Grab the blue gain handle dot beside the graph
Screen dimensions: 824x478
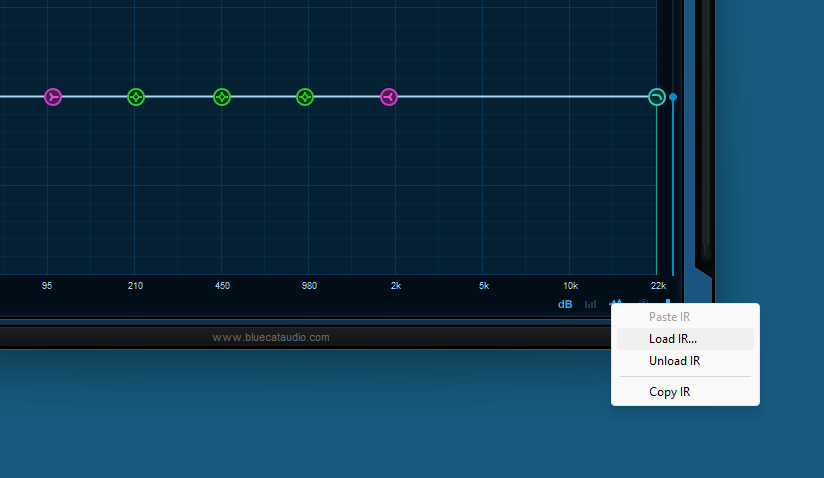tap(673, 97)
